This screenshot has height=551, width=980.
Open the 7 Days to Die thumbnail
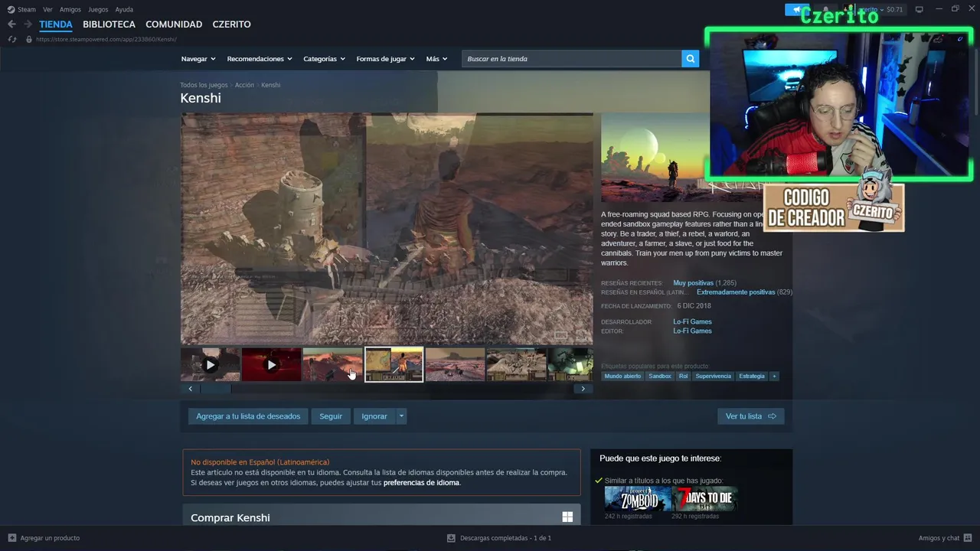[705, 499]
